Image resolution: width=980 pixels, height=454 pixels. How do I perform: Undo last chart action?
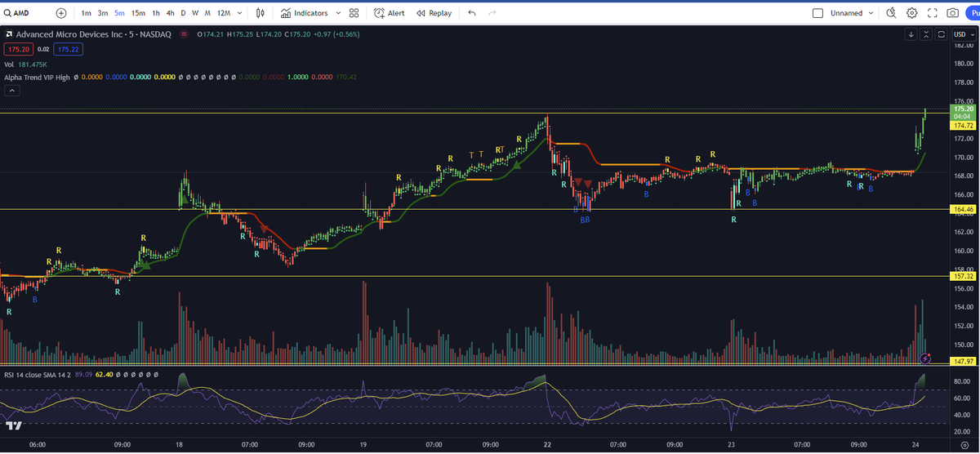pyautogui.click(x=472, y=13)
